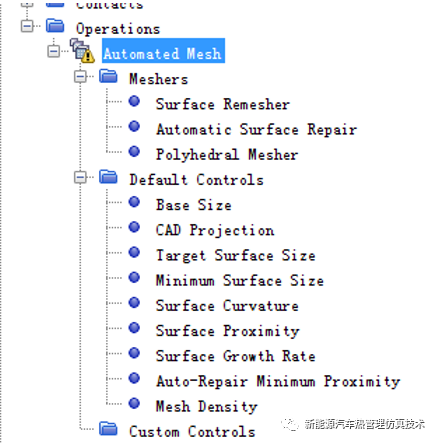Click the blue node icon beside Surface Remesher
This screenshot has height=443, width=438.
(134, 101)
